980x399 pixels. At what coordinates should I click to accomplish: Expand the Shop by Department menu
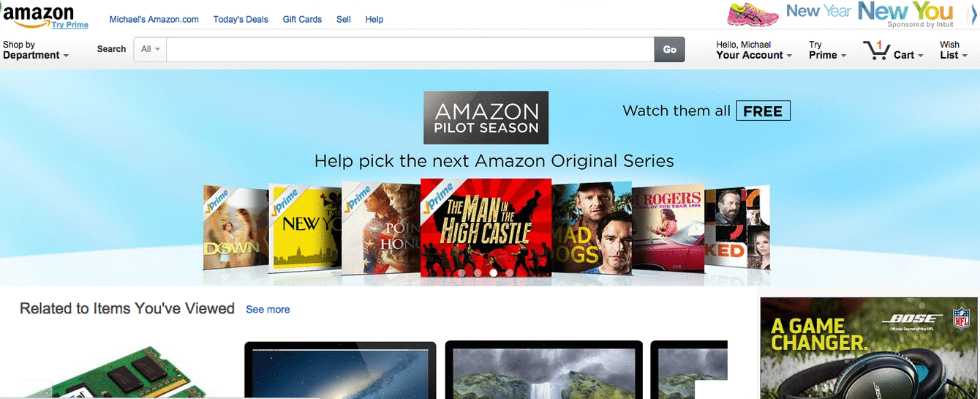[x=36, y=50]
